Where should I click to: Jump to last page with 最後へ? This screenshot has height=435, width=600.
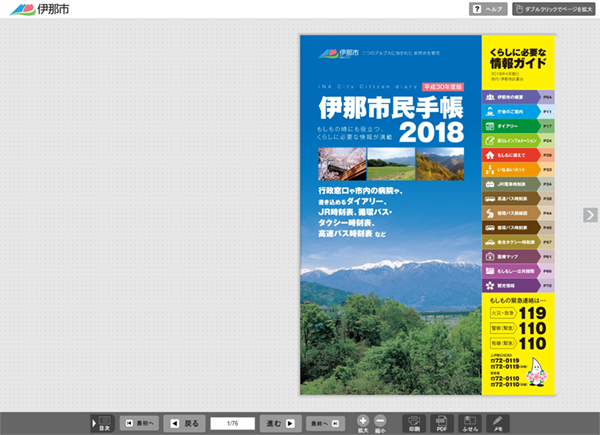click(x=325, y=423)
